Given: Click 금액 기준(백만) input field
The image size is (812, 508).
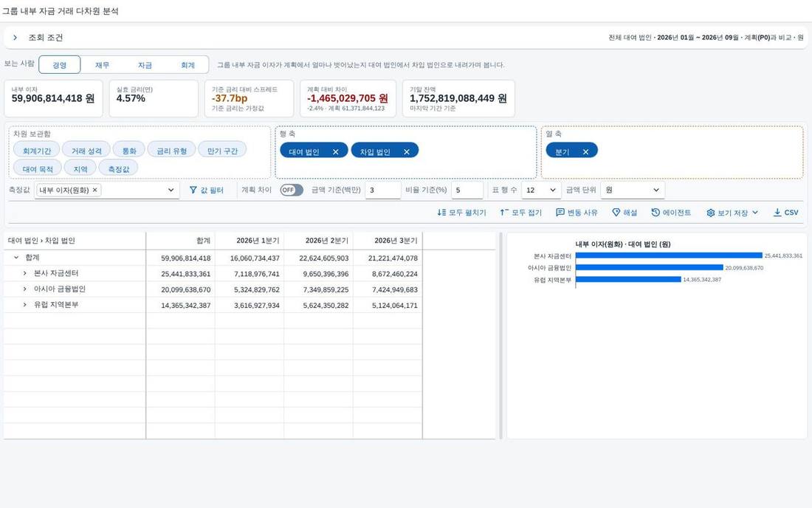Looking at the screenshot, I should 382,190.
